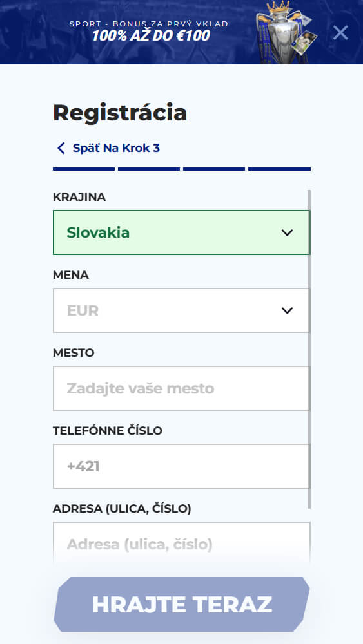This screenshot has height=644, width=363.
Task: Select the fourth progress step bar
Action: pos(280,169)
